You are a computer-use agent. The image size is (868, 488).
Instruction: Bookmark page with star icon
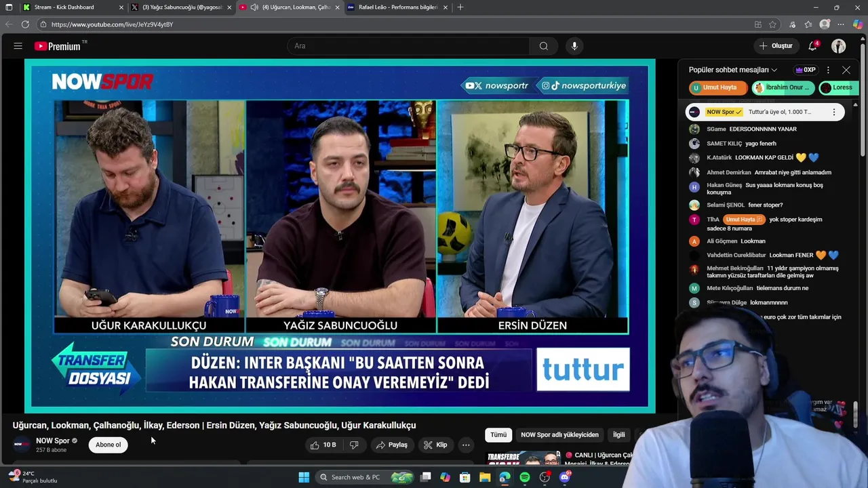tap(773, 24)
